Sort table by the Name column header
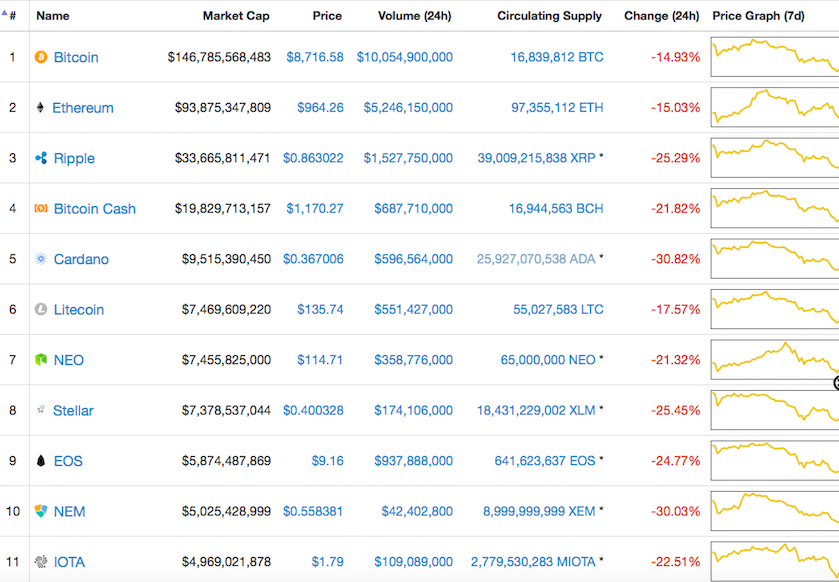Screen dimensions: 839x582 [x=52, y=16]
